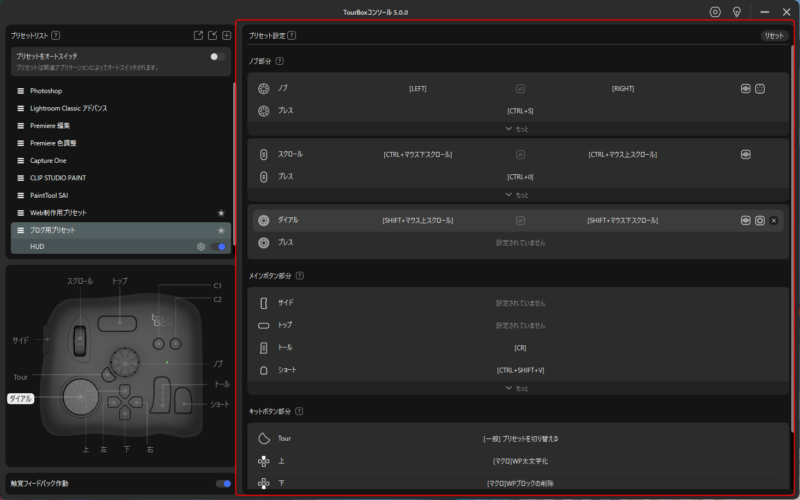Screen dimensions: 800x500
Task: Click the swap icon in the ダイアル row
Action: (x=520, y=220)
